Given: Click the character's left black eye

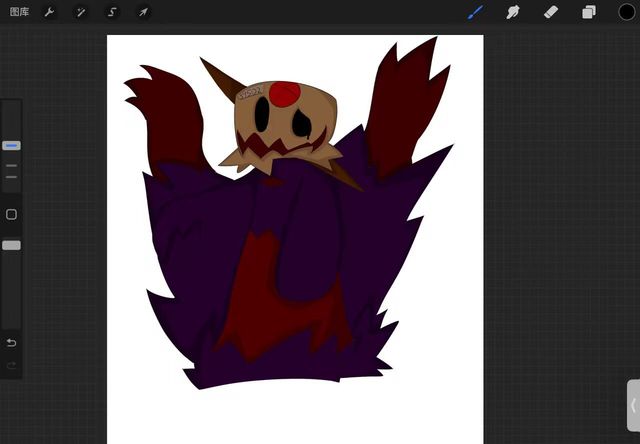Looking at the screenshot, I should [x=260, y=117].
